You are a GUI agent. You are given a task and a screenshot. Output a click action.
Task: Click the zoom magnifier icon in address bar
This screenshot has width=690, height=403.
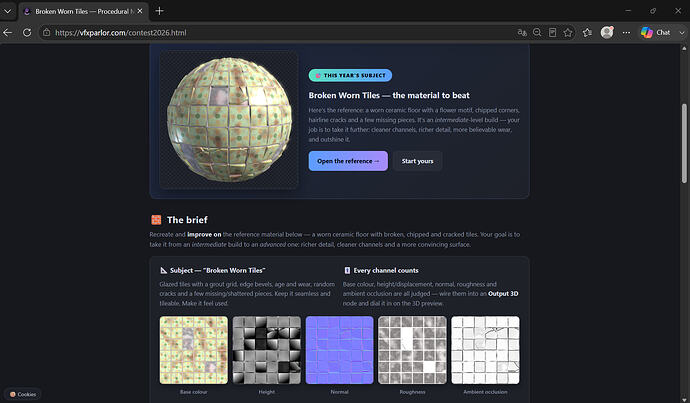coord(537,33)
